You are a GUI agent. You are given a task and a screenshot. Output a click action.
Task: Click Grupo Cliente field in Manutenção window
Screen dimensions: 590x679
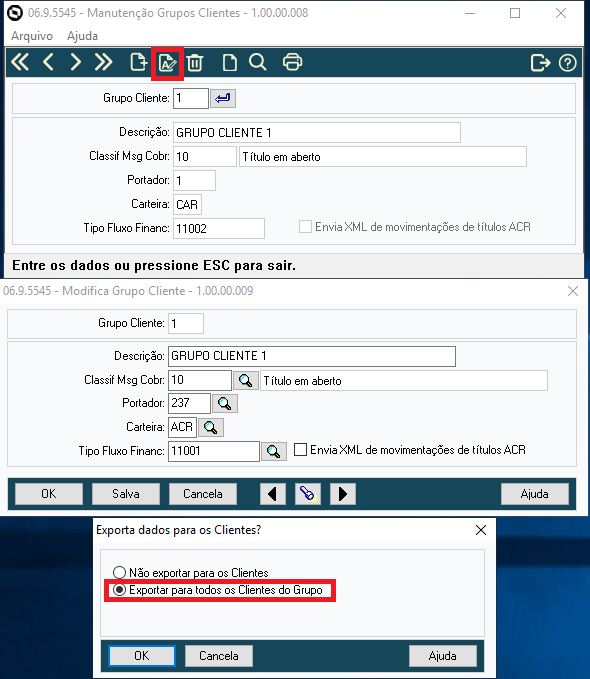[191, 98]
